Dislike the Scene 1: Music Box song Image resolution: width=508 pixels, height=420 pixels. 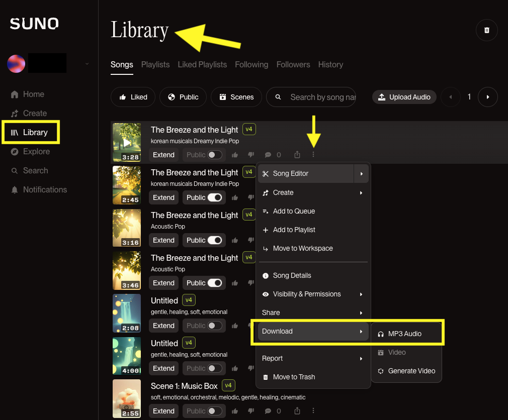click(x=251, y=411)
